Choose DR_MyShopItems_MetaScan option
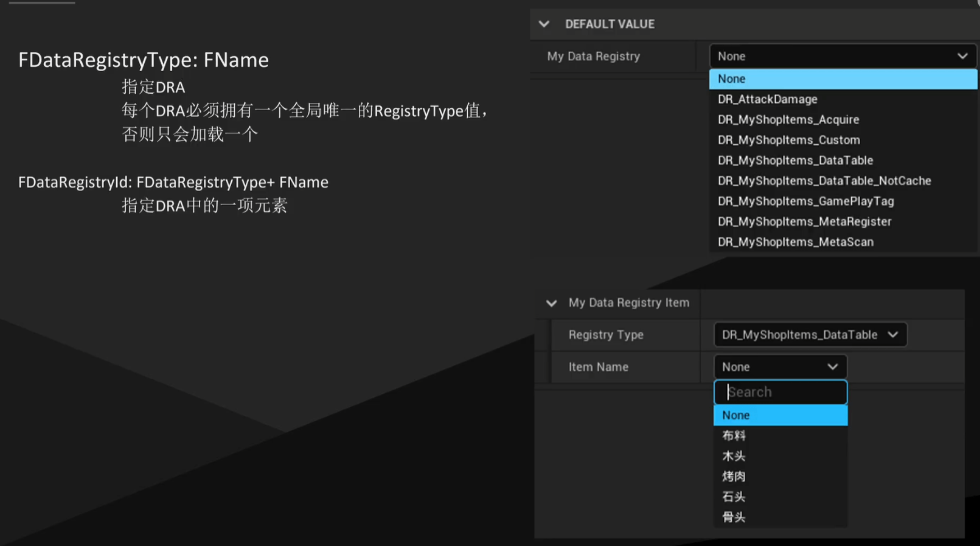This screenshot has width=980, height=546. tap(795, 242)
